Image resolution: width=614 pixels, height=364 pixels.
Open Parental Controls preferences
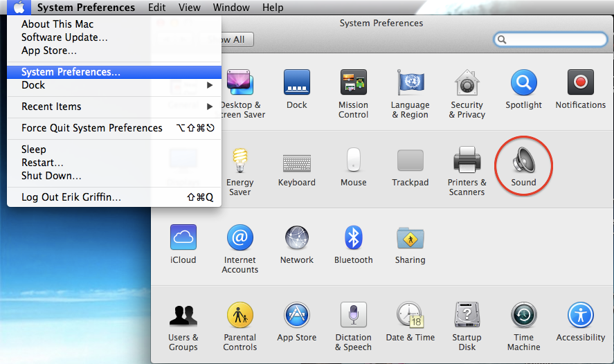click(x=240, y=327)
